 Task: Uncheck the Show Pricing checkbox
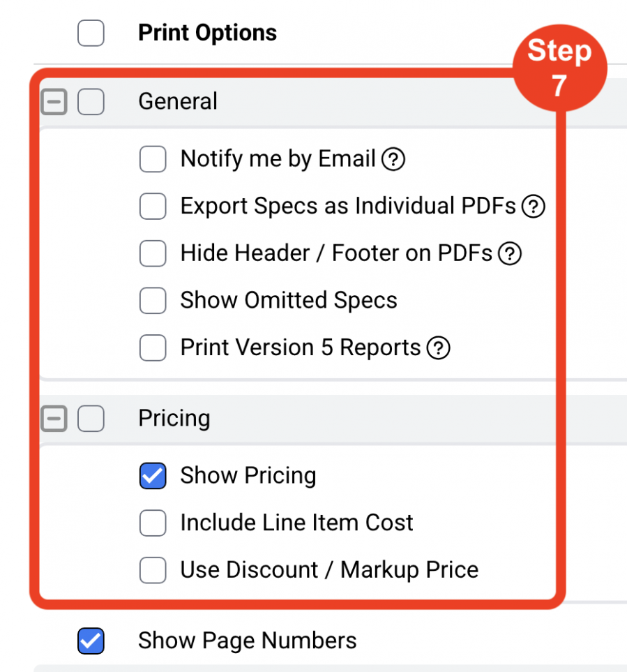click(153, 477)
